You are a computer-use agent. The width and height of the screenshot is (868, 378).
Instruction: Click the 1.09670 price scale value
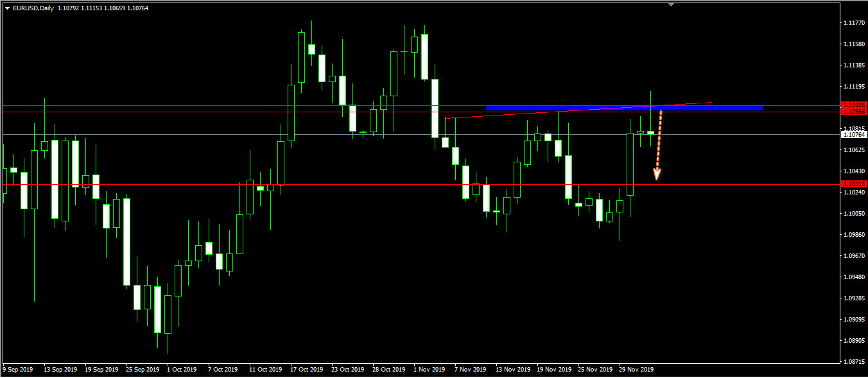click(x=855, y=256)
